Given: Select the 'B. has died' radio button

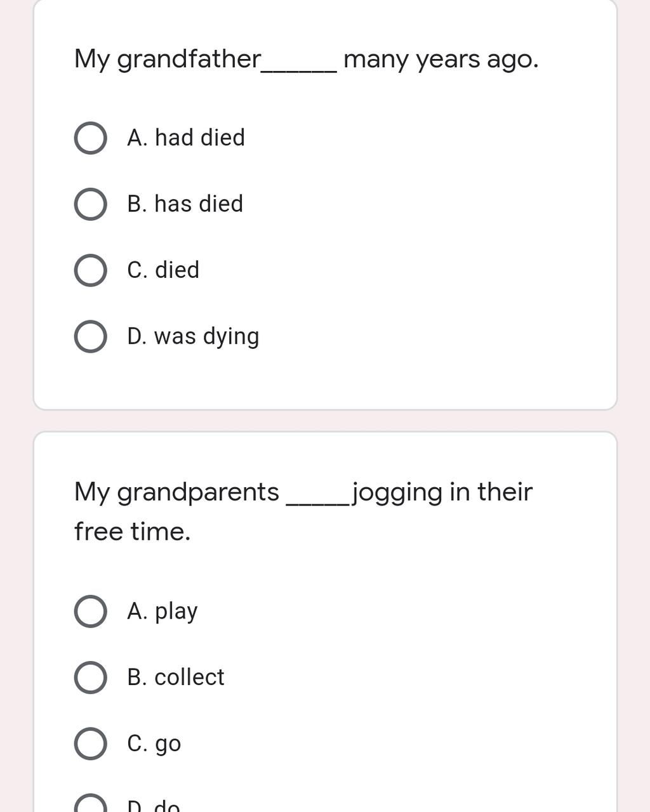Looking at the screenshot, I should coord(90,204).
